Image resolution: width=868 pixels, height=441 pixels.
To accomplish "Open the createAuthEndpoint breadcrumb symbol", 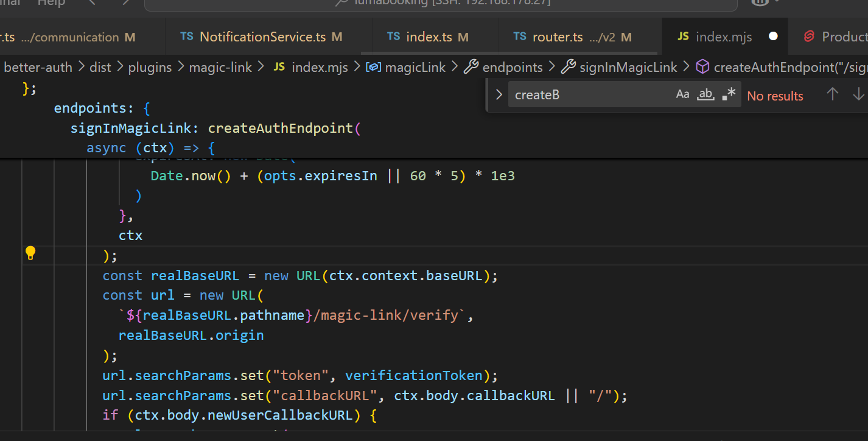I will tap(791, 67).
